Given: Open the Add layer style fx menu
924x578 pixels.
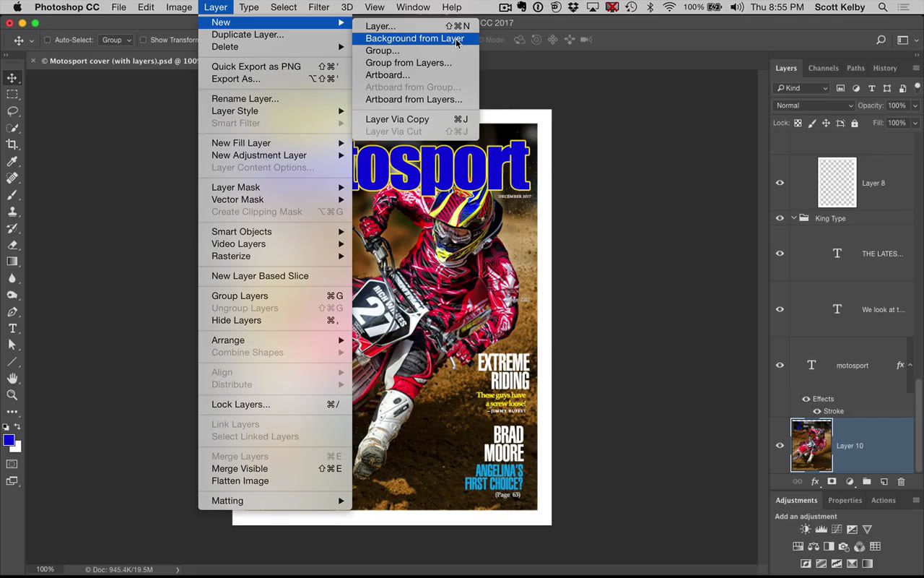Looking at the screenshot, I should pos(814,481).
